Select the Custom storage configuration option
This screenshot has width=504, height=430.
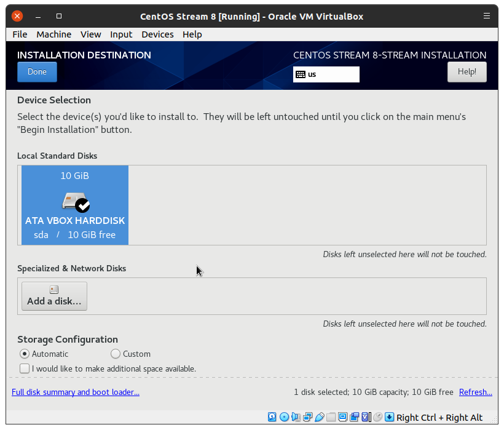(116, 354)
